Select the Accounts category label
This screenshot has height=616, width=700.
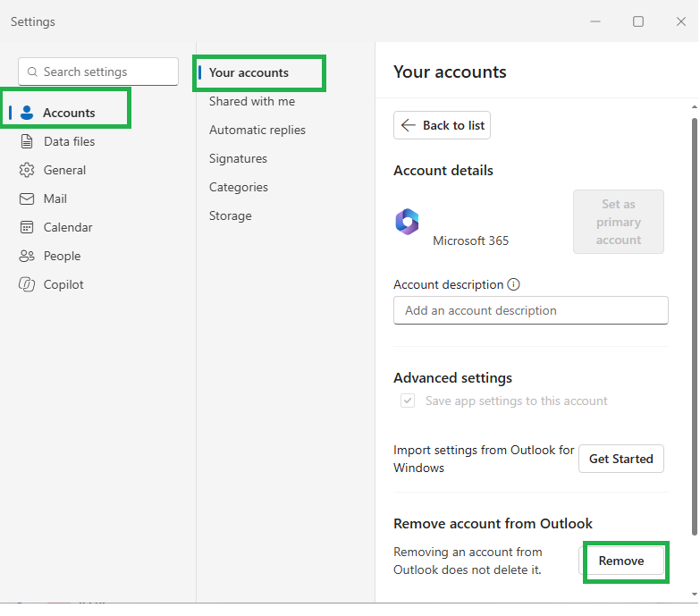pyautogui.click(x=69, y=113)
